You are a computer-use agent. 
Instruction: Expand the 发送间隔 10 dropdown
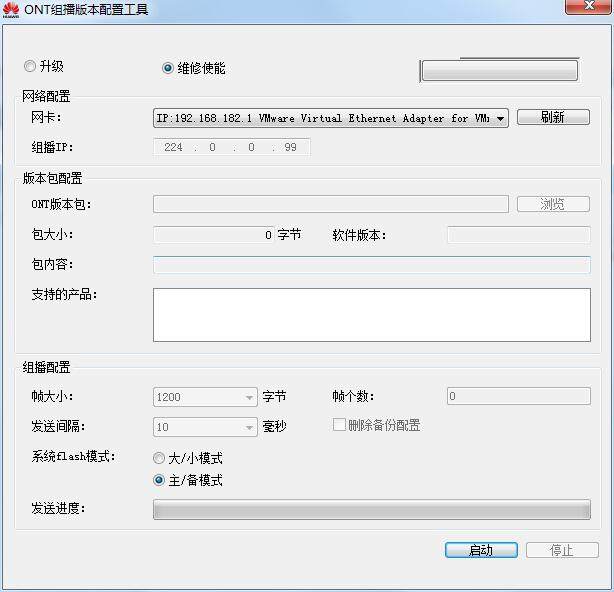[205, 427]
